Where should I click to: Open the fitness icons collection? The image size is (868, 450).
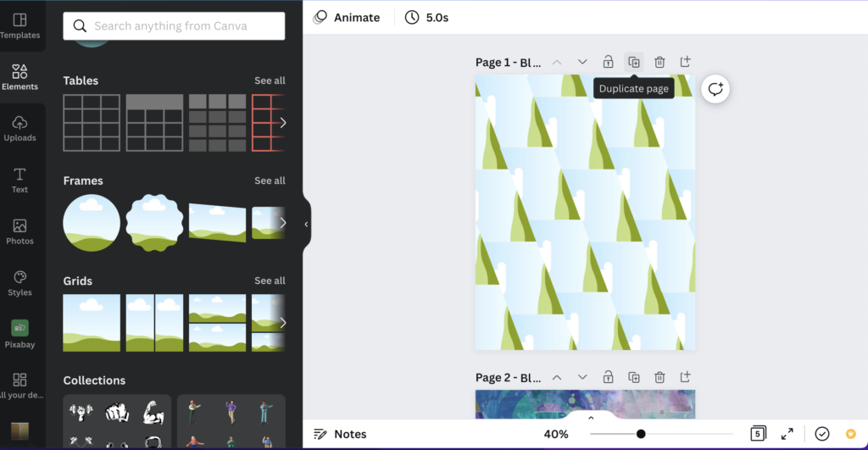point(117,421)
